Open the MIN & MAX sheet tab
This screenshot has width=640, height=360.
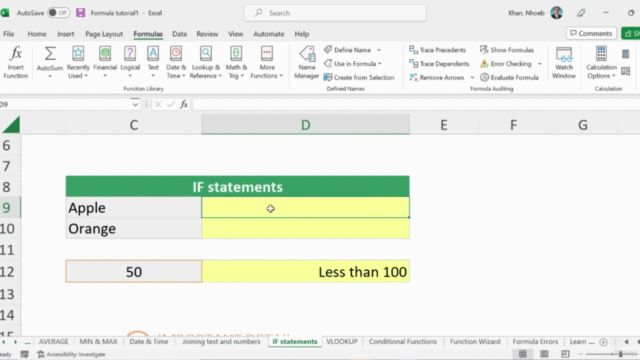[x=98, y=342]
